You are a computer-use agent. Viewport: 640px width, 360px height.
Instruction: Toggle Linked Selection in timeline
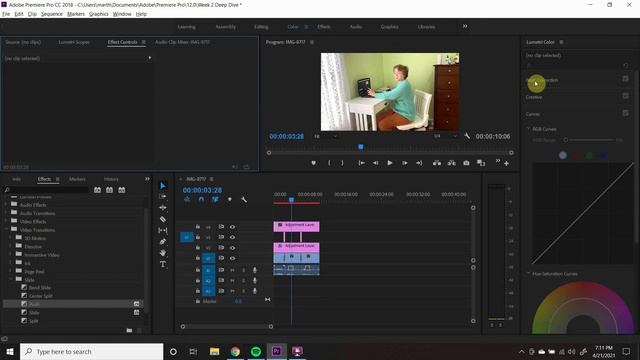215,200
